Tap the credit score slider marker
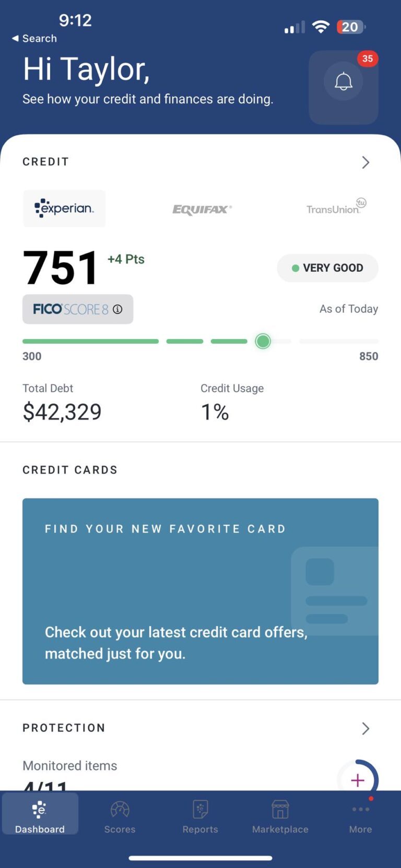 point(263,341)
